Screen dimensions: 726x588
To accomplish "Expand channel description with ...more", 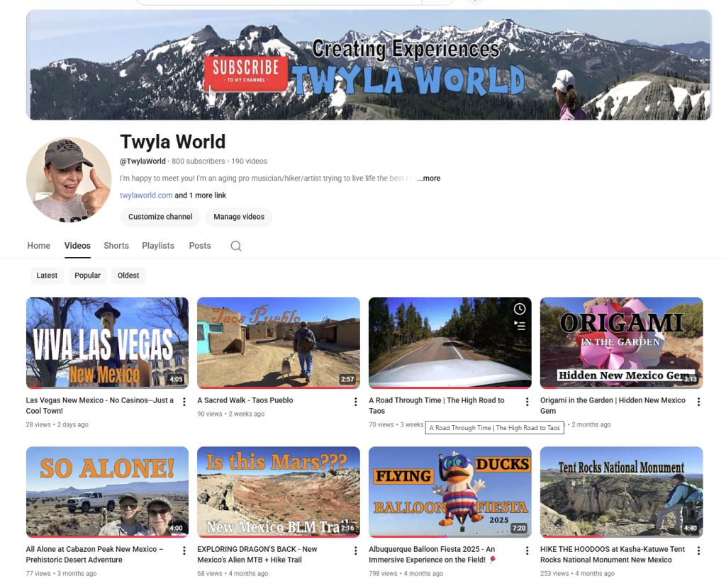I will 429,179.
